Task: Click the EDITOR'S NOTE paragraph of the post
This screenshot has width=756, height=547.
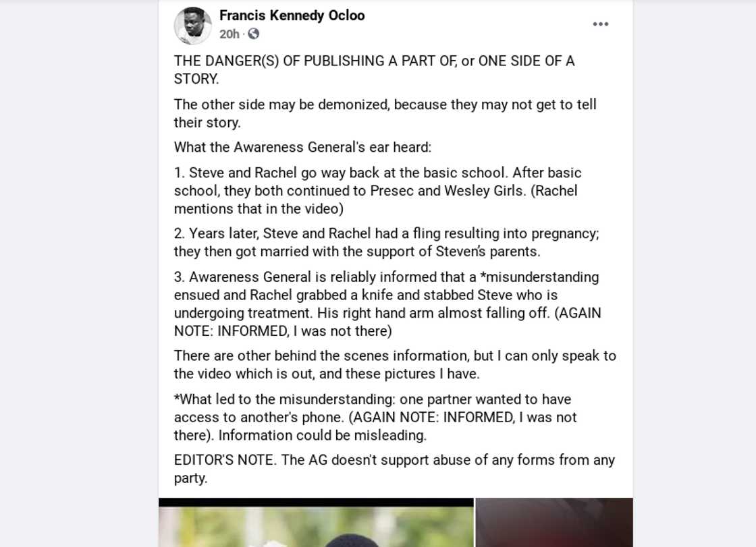Action: tap(394, 469)
